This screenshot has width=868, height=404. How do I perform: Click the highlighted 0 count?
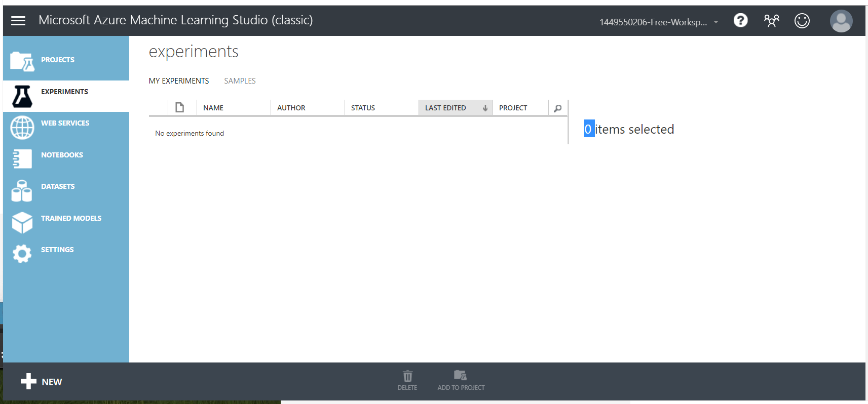[x=589, y=129]
